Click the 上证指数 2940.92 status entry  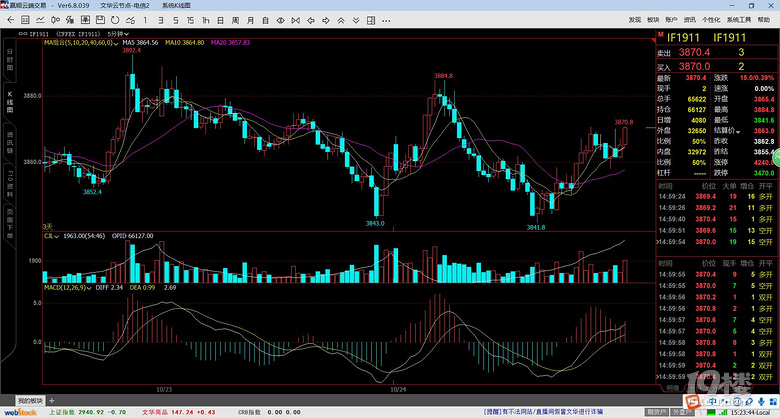[87, 412]
